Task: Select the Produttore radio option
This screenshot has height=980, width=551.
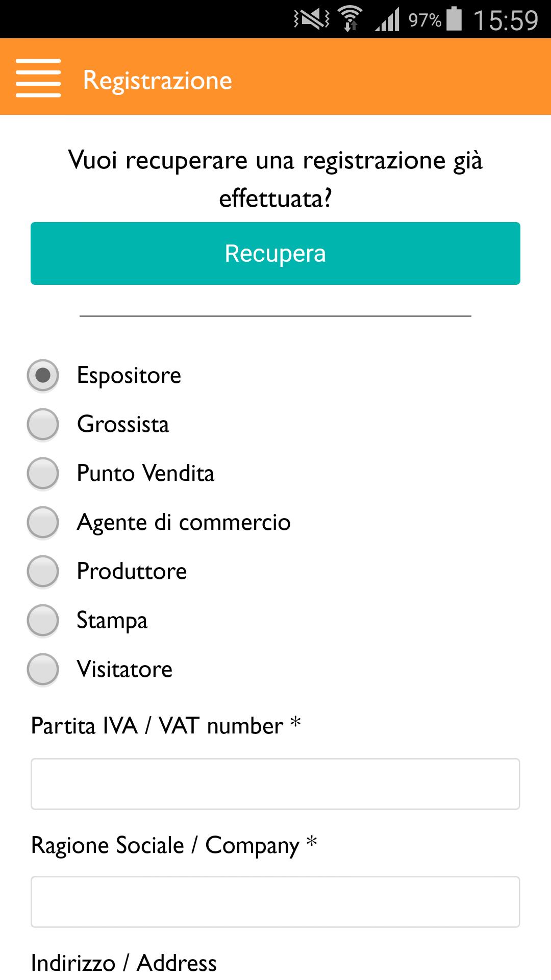Action: pos(43,572)
